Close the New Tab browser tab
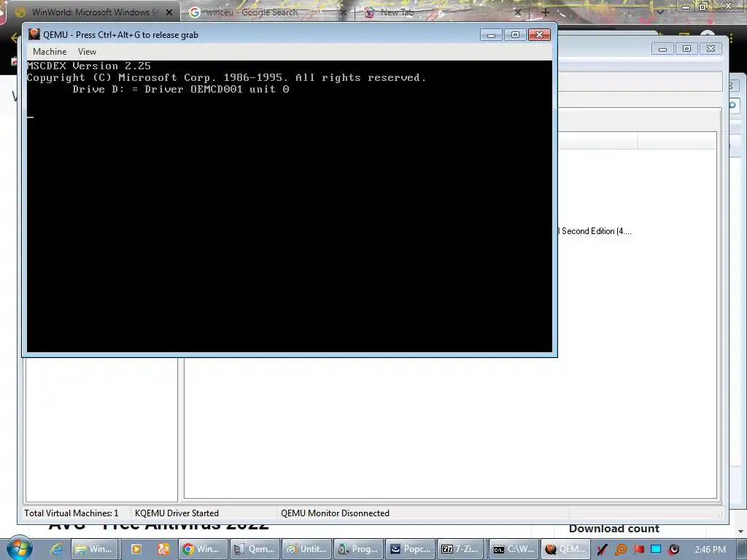 point(518,12)
